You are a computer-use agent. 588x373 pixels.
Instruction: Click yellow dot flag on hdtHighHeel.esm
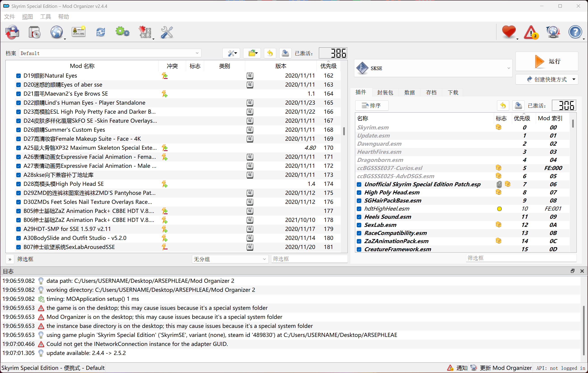click(x=499, y=209)
